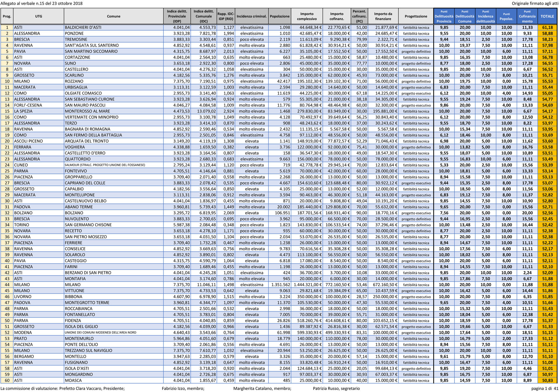Select the Punti Cofinanziamento column header
The height and width of the screenshot is (392, 559).
click(x=527, y=16)
